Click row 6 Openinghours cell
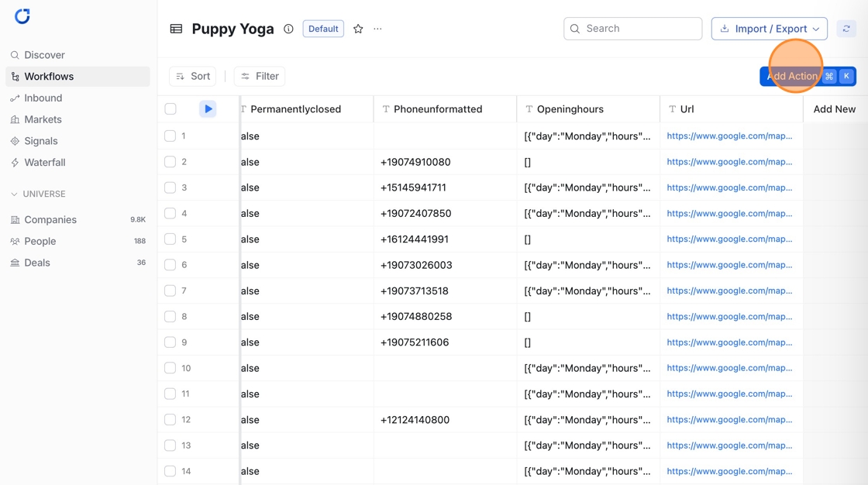 pyautogui.click(x=588, y=265)
